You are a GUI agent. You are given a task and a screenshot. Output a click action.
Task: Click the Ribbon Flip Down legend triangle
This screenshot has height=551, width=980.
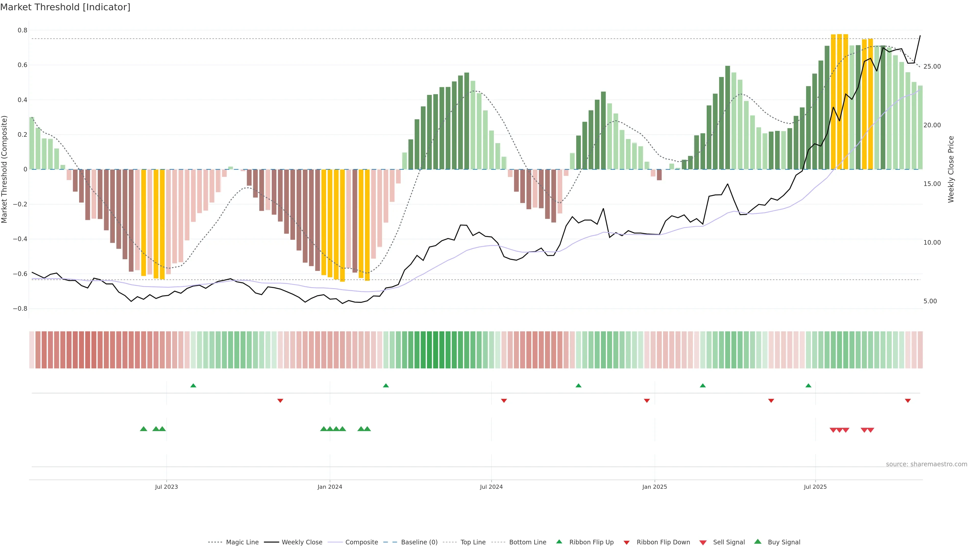627,542
